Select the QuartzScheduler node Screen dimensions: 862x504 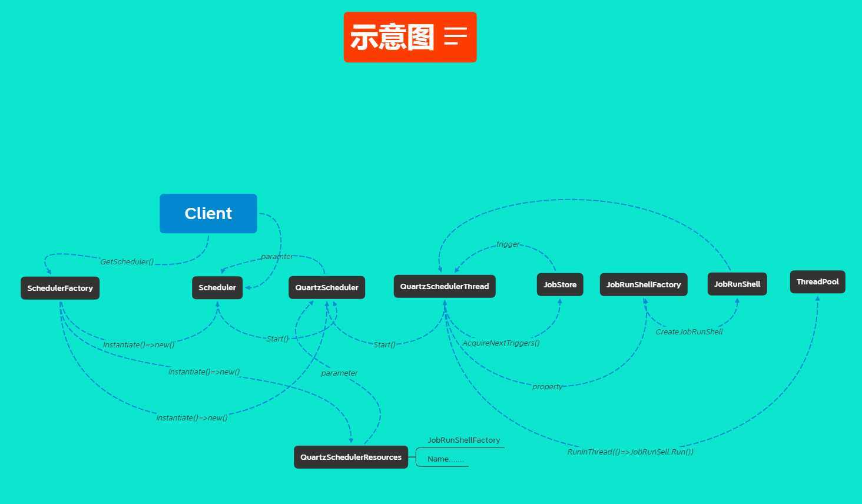[x=327, y=288]
